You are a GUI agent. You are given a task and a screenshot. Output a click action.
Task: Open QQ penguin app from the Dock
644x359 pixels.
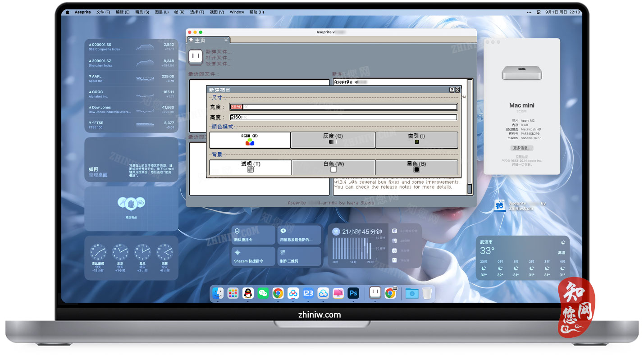click(x=248, y=293)
